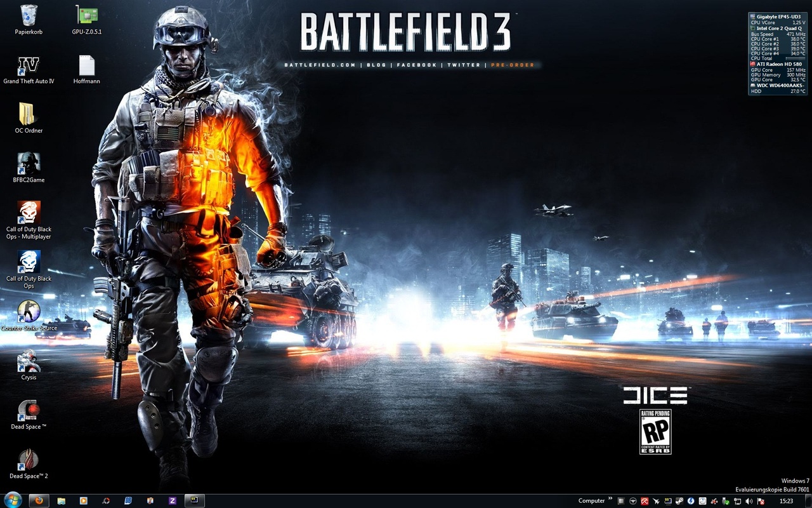Open the volume speaker tray icon
The image size is (812, 508).
(749, 501)
